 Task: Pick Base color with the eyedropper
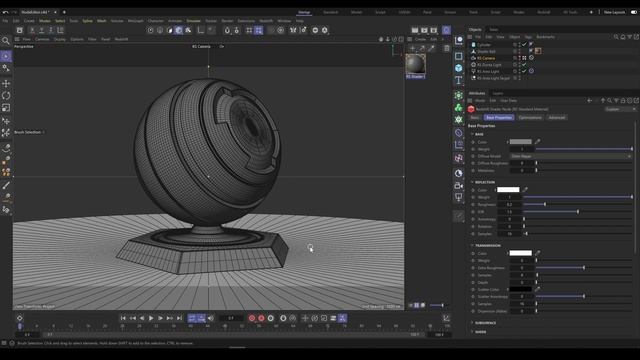tap(538, 142)
